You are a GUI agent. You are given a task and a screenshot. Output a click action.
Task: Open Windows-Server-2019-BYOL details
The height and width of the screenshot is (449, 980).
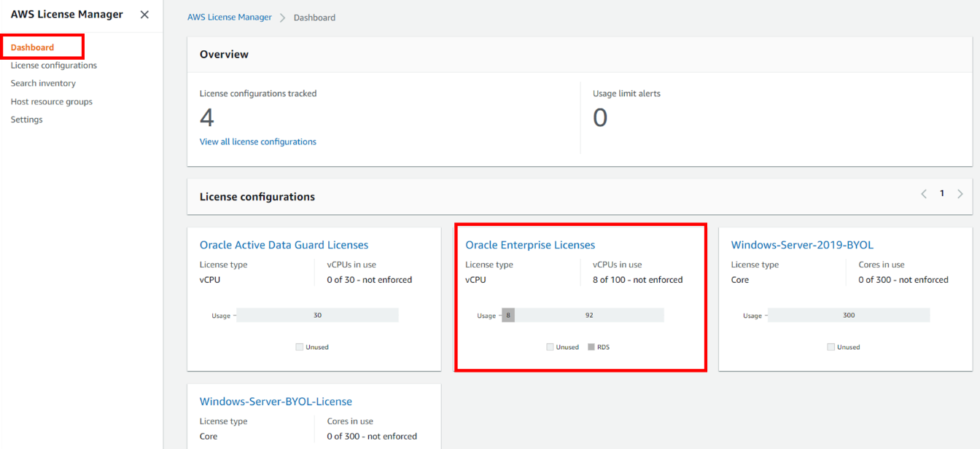tap(802, 244)
